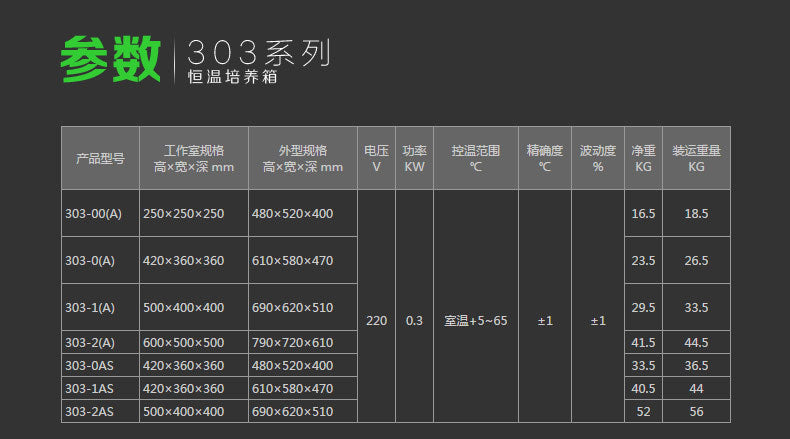Screen dimensions: 790x439
Task: Select net weight 41.5
Action: [643, 343]
